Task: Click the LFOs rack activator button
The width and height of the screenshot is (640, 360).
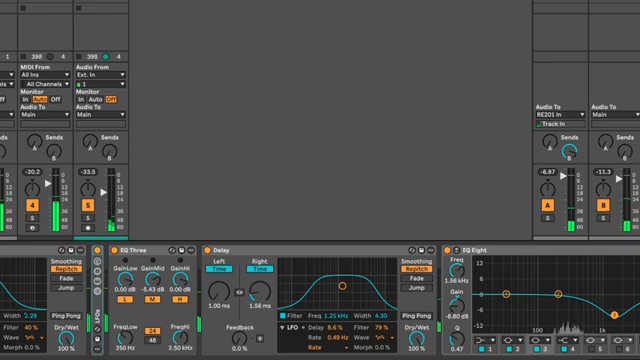Action: click(97, 250)
